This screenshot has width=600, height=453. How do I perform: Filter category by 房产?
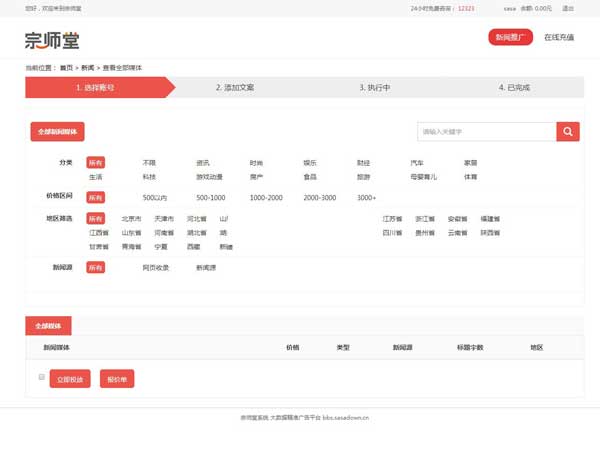coord(256,177)
